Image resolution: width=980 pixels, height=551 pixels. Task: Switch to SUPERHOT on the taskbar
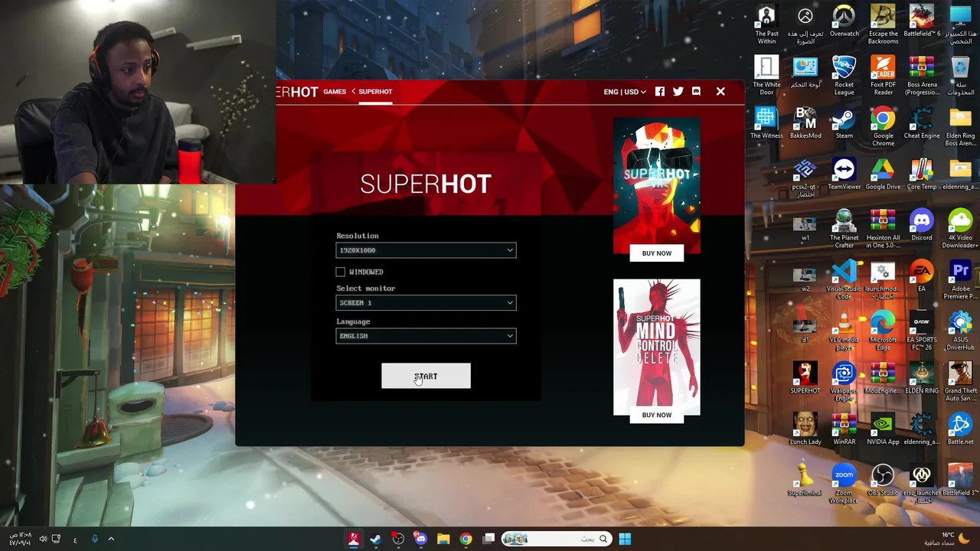point(354,540)
